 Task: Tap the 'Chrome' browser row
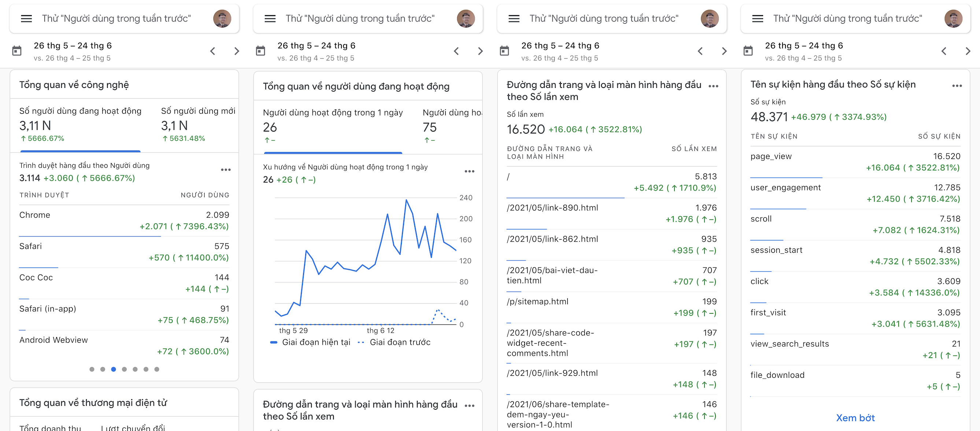point(124,221)
